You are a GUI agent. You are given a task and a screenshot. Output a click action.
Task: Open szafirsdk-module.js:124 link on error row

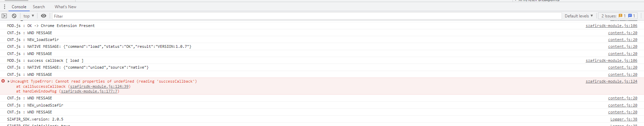(611, 82)
